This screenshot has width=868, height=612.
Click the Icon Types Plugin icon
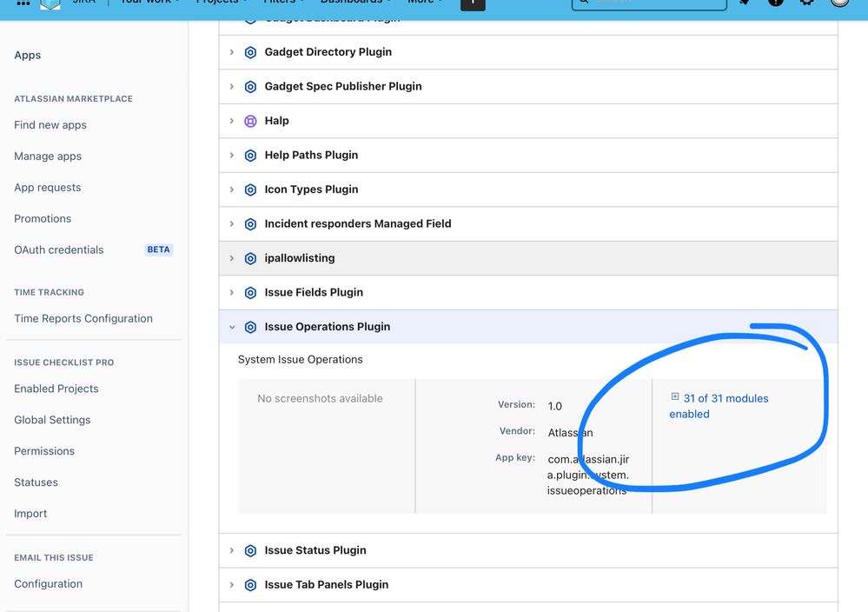tap(250, 190)
